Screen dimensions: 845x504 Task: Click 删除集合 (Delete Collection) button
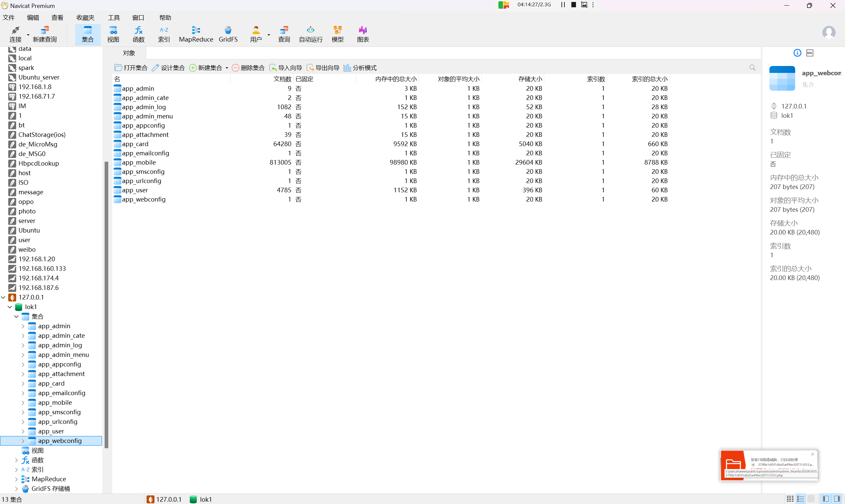(248, 68)
